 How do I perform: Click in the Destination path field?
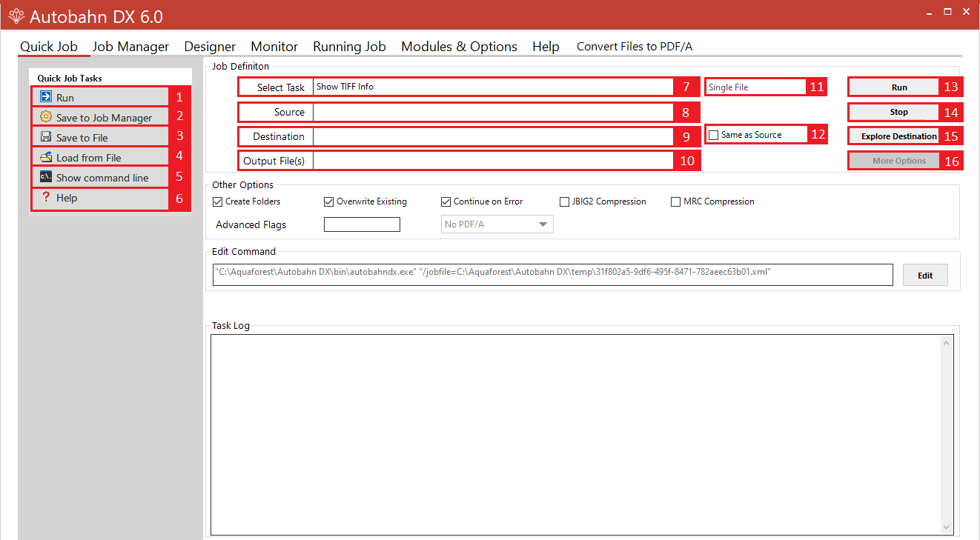493,136
